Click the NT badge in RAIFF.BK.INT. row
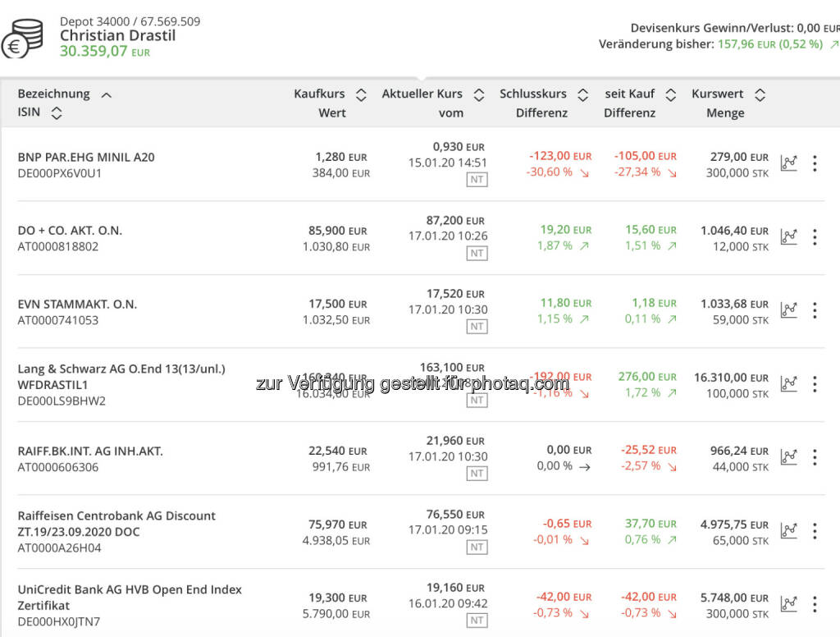Viewport: 840px width, 637px height. click(x=477, y=474)
